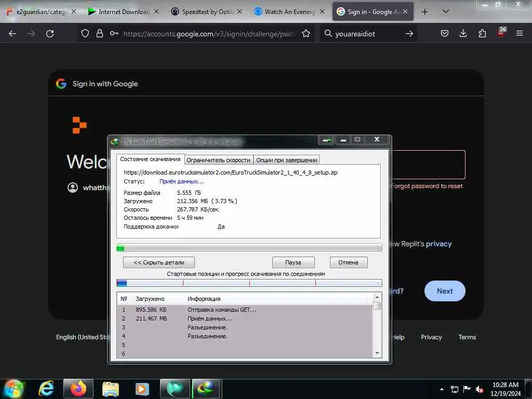Switch to Speedtest by Ookla tab
Image resolution: width=532 pixels, height=399 pixels.
(x=207, y=12)
